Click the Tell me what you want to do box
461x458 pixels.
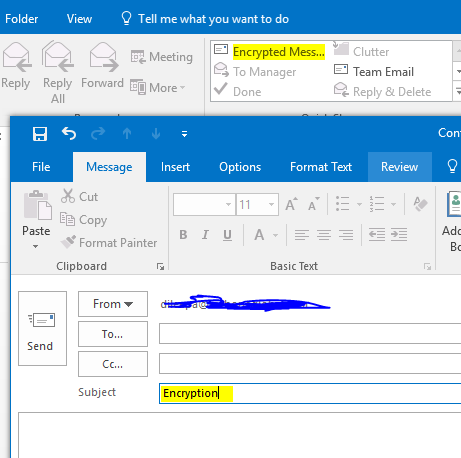pos(205,19)
